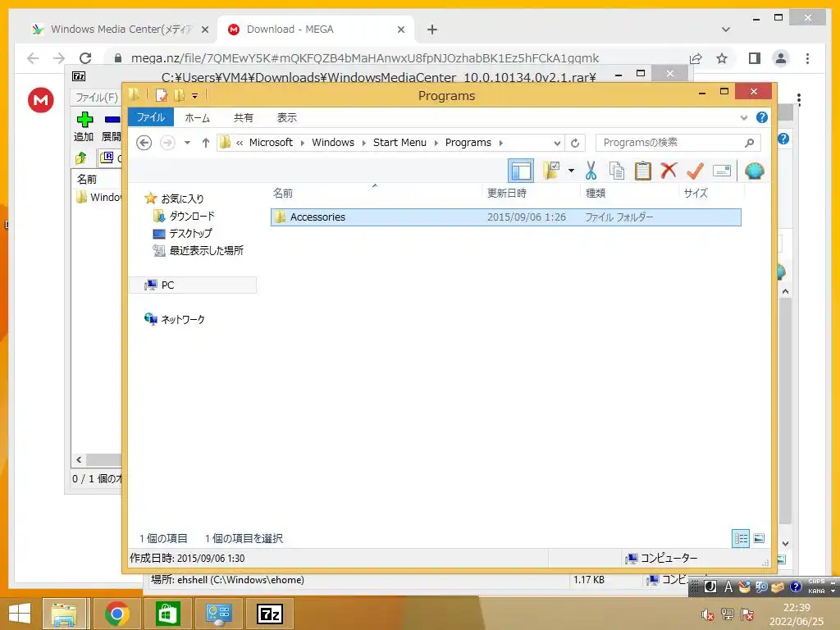Switch to the 共有 ribbon tab
840x630 pixels.
tap(243, 118)
